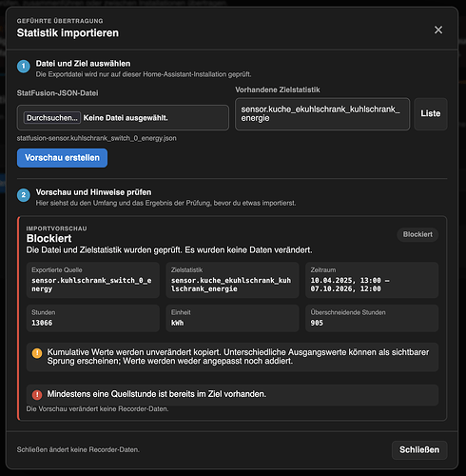Click the Einheit value kWh

pos(177,323)
